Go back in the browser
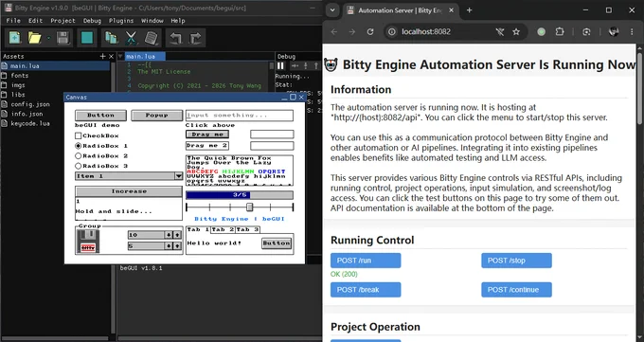This screenshot has height=342, width=644. pyautogui.click(x=334, y=31)
